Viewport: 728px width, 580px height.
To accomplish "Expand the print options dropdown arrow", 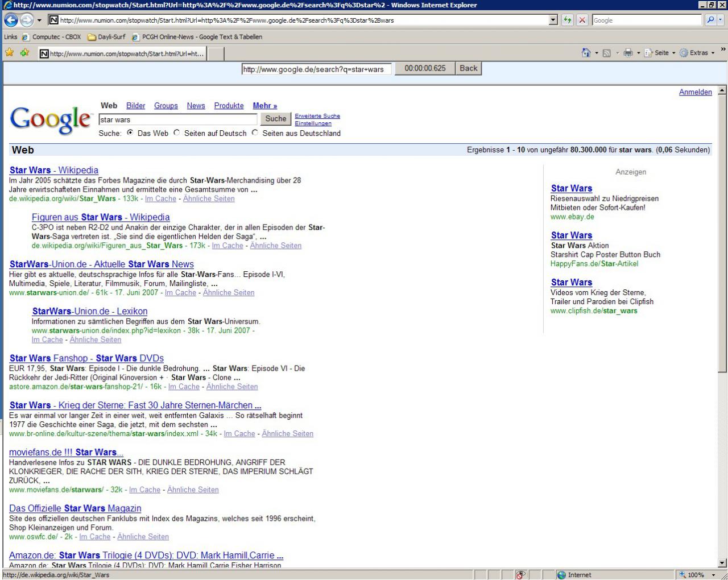I will pyautogui.click(x=638, y=53).
